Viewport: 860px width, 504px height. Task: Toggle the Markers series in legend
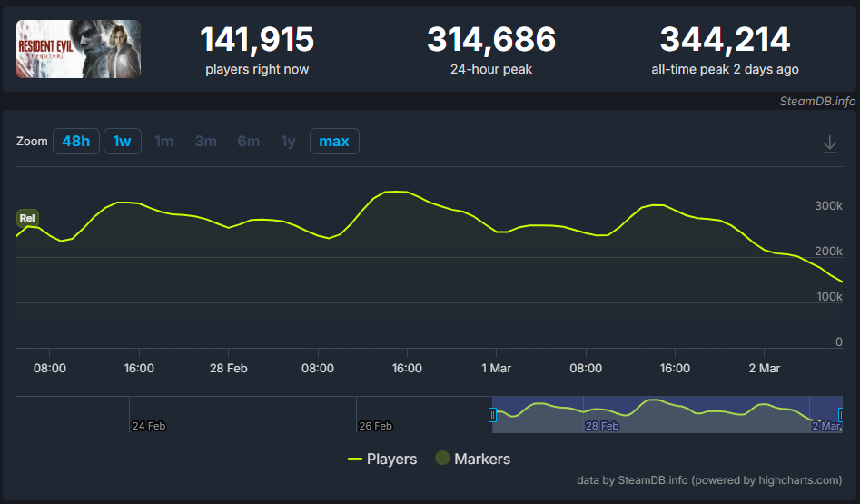pos(472,460)
